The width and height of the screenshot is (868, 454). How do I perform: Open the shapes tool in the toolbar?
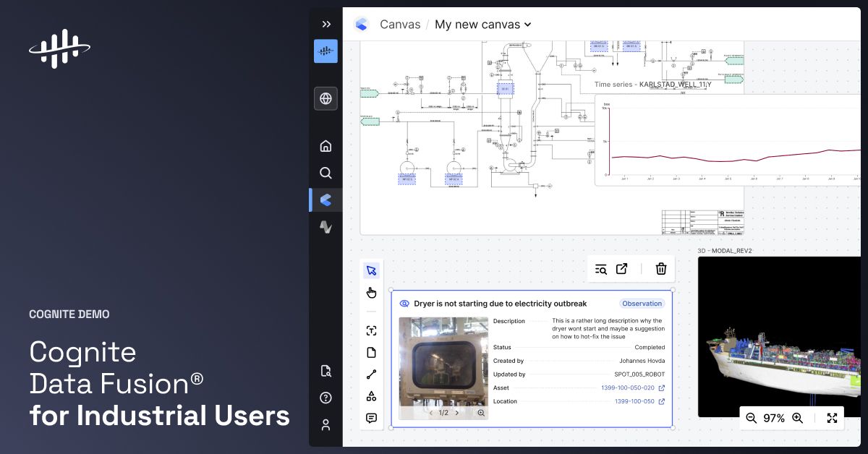(371, 395)
